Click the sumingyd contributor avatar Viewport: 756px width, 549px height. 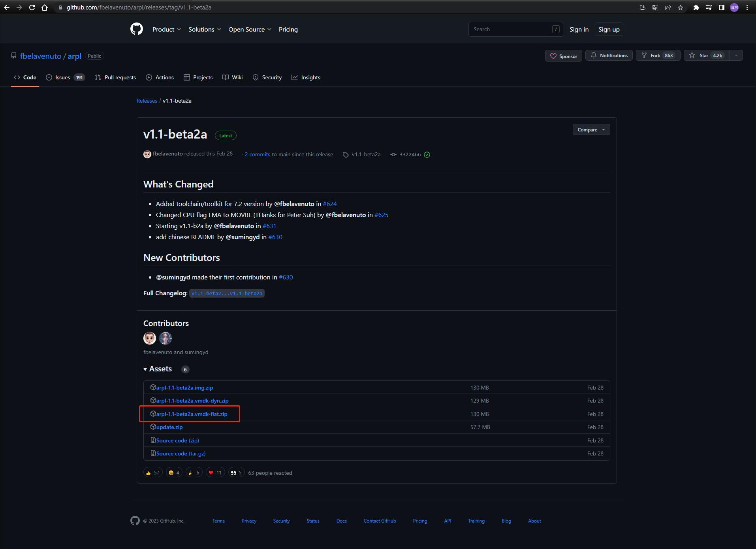coord(165,338)
